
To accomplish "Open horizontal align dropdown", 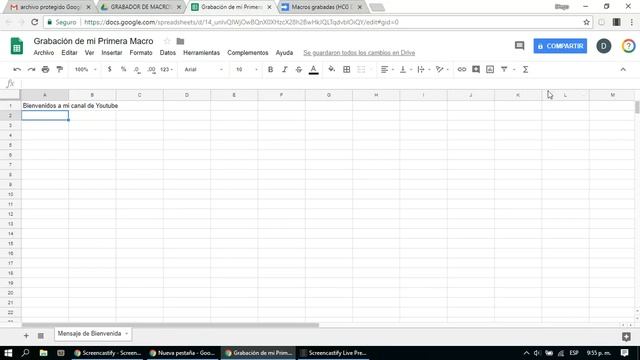I will [387, 69].
